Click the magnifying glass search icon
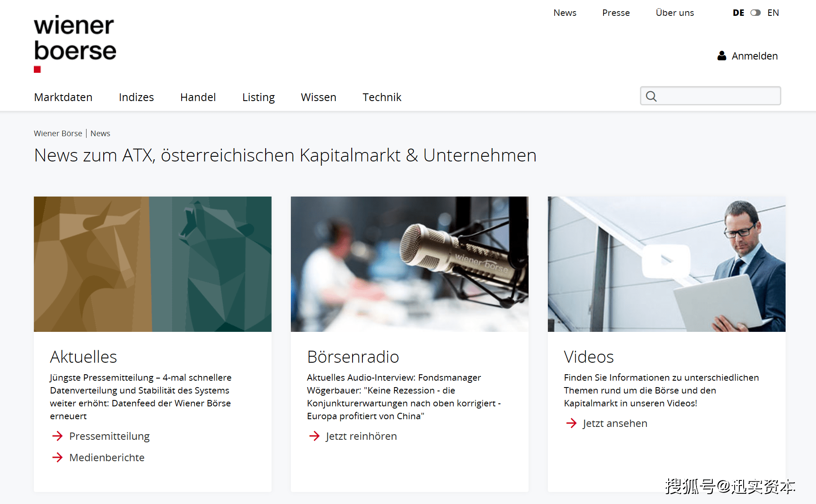 pyautogui.click(x=651, y=96)
